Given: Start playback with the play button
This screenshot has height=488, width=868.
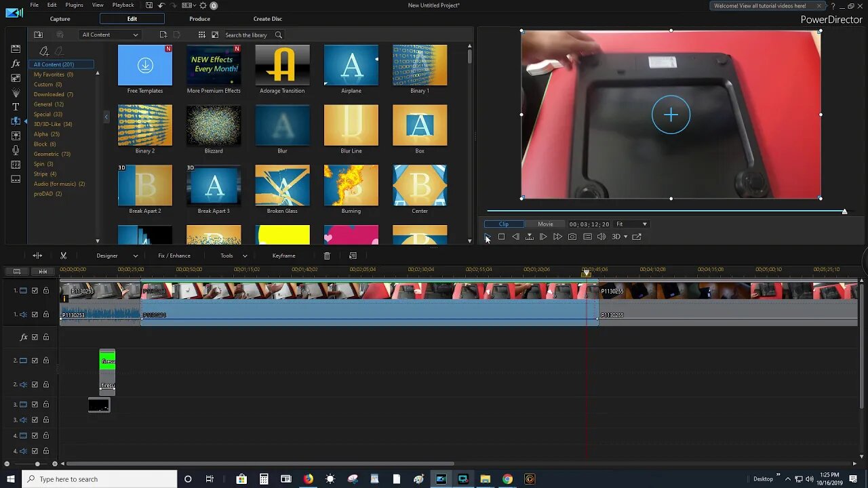Looking at the screenshot, I should 488,237.
